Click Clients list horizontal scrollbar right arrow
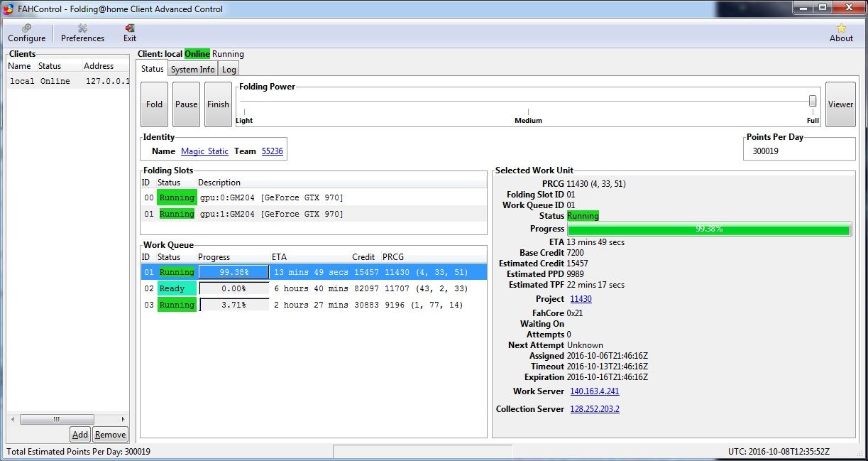Viewport: 868px width, 461px height. point(123,419)
